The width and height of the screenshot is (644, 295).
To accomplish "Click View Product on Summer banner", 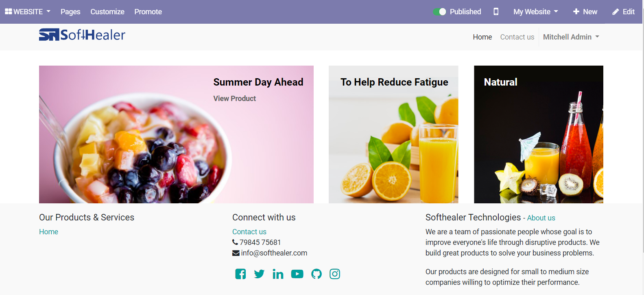I will (235, 98).
